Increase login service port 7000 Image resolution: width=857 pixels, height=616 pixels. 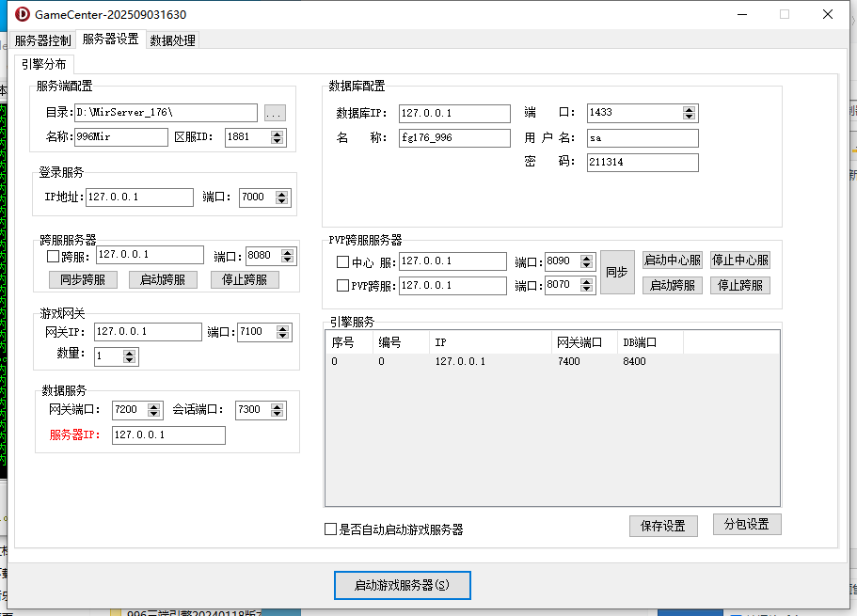click(x=281, y=194)
